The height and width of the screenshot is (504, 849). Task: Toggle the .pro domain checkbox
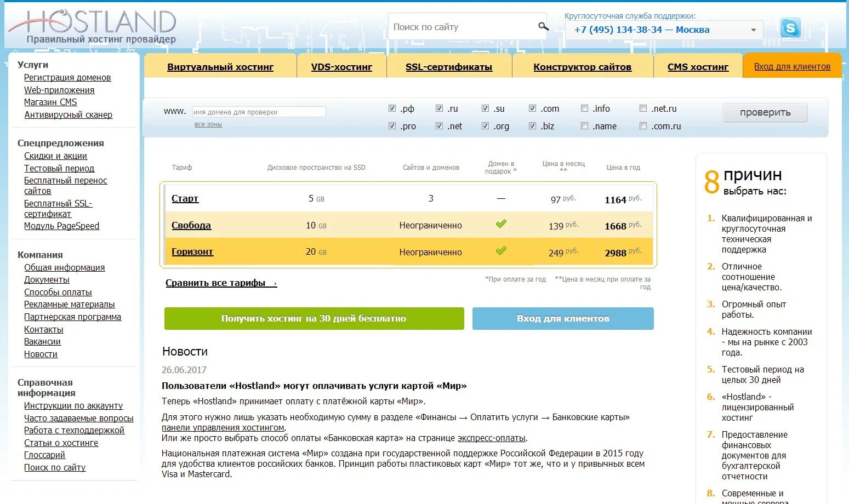click(x=392, y=126)
